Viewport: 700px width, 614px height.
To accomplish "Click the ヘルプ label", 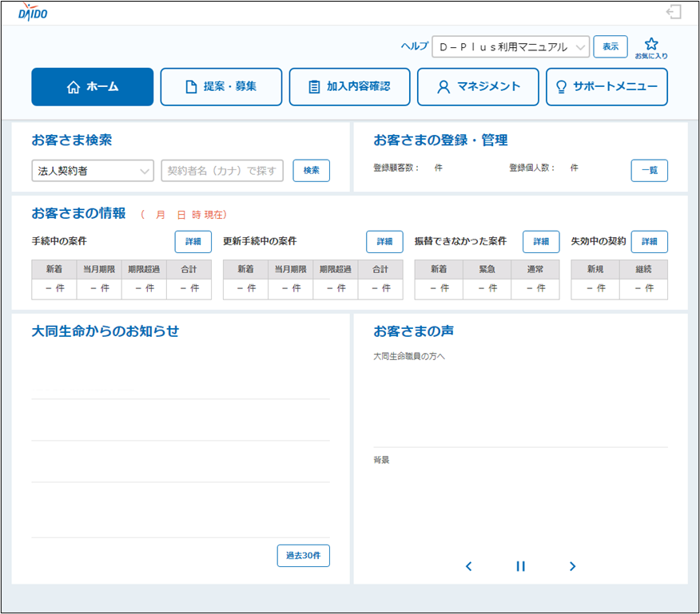I will tap(414, 46).
